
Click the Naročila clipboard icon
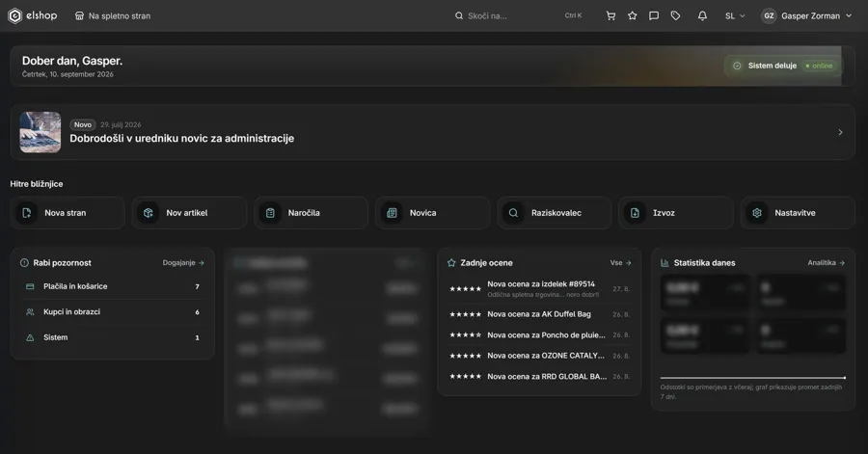click(x=270, y=213)
